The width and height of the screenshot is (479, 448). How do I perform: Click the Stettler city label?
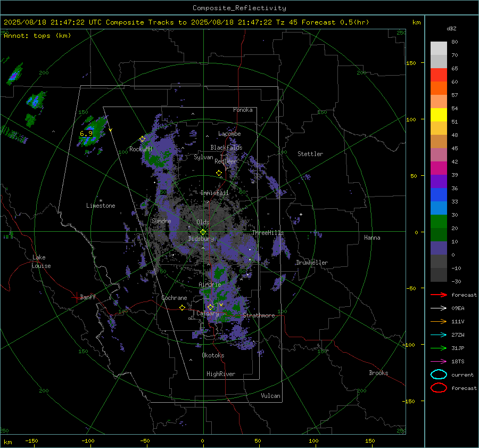tap(310, 154)
